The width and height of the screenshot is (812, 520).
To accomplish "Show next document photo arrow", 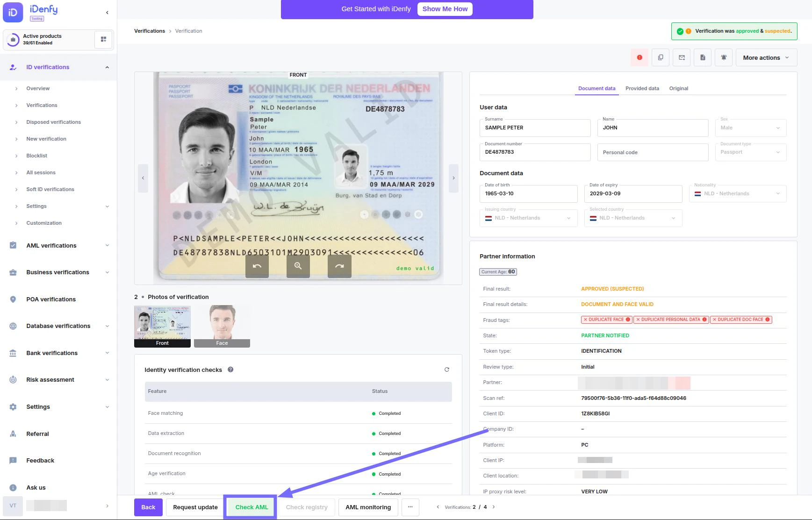I will pos(453,178).
